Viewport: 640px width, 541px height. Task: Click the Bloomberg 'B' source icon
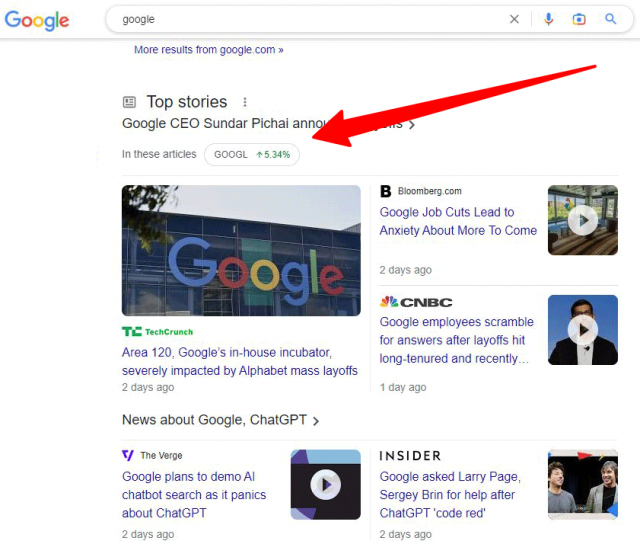point(385,191)
